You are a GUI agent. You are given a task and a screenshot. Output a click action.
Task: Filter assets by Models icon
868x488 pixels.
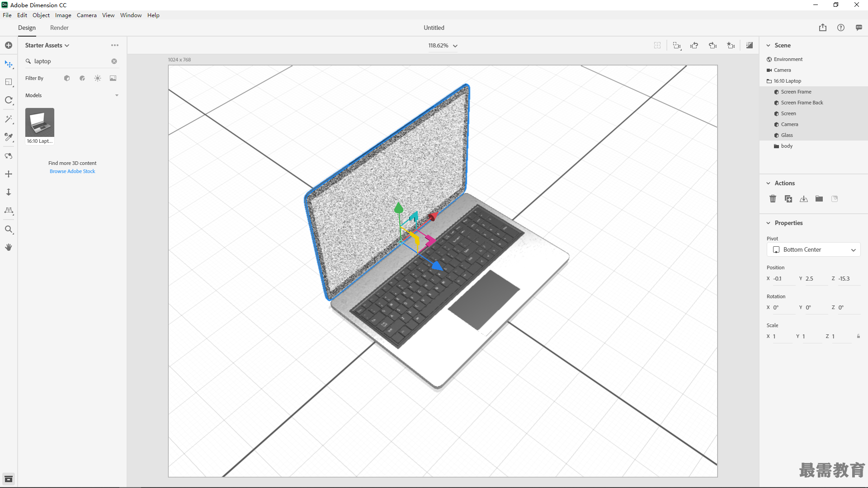click(x=67, y=78)
